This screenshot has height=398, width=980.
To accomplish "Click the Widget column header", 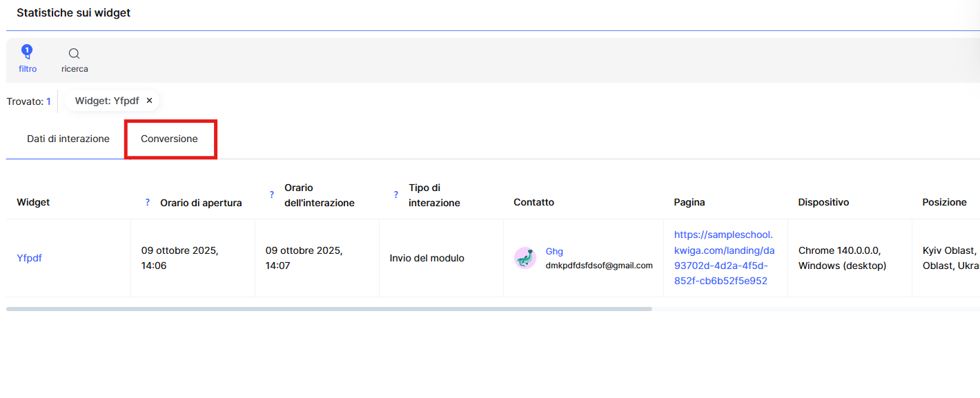I will 33,202.
